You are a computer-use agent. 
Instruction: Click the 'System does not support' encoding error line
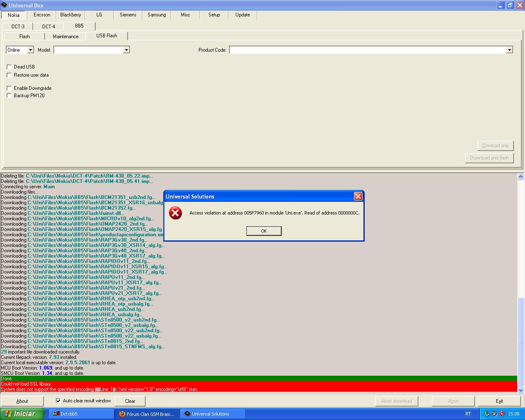pos(259,389)
